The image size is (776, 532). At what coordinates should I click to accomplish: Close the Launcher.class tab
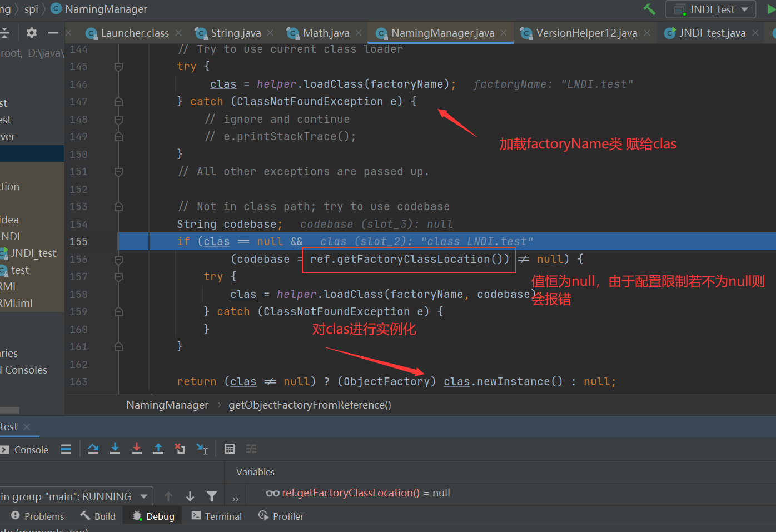click(178, 33)
